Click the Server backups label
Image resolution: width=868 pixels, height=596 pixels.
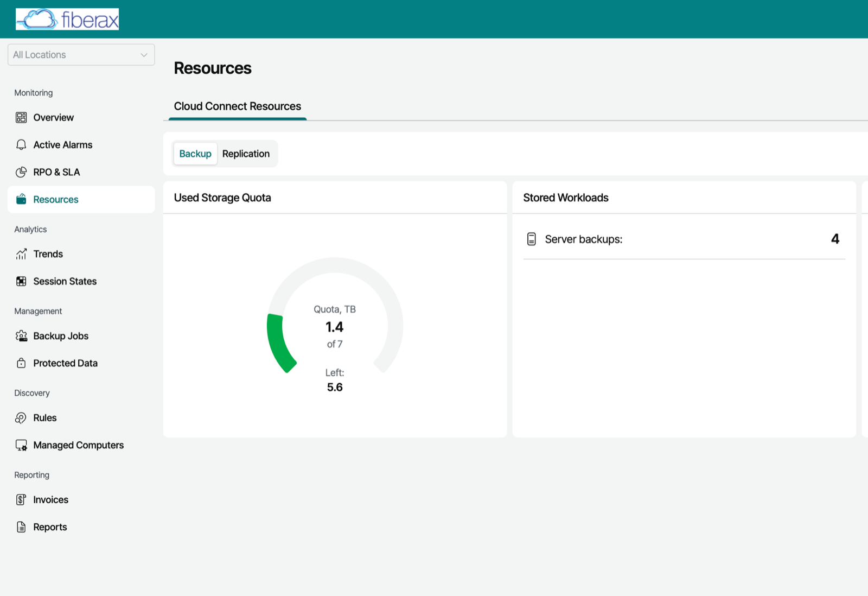584,239
